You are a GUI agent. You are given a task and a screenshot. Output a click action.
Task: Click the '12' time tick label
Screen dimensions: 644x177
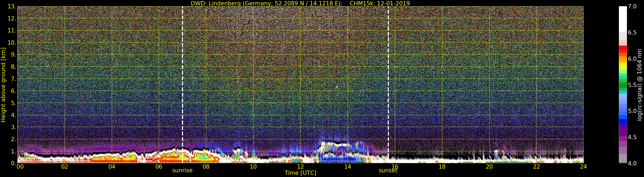[300, 166]
